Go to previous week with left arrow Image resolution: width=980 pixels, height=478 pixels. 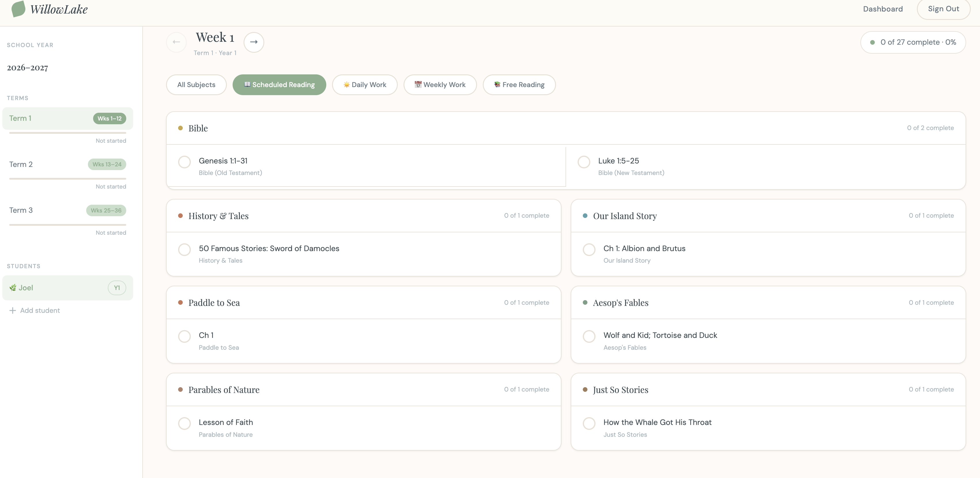click(176, 42)
